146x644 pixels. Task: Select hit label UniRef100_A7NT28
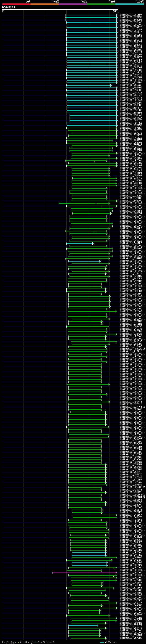point(131,27)
